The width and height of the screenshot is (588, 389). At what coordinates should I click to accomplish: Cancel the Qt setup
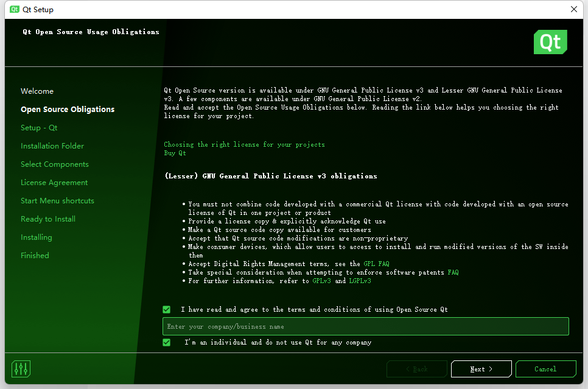click(x=545, y=369)
